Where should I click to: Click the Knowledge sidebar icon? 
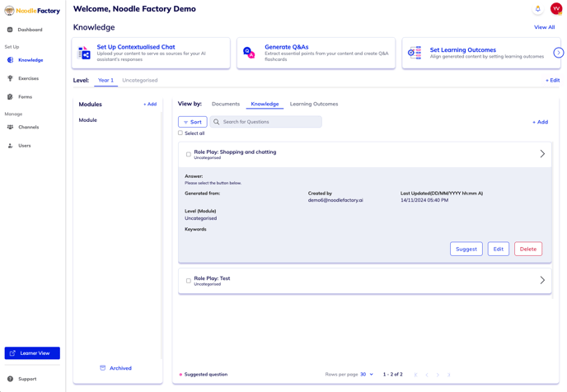10,60
